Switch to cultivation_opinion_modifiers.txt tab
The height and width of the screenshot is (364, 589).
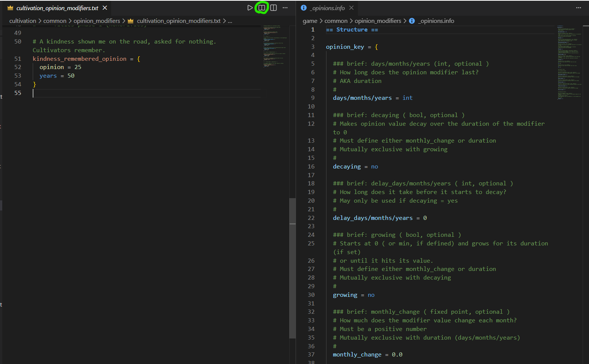point(57,8)
